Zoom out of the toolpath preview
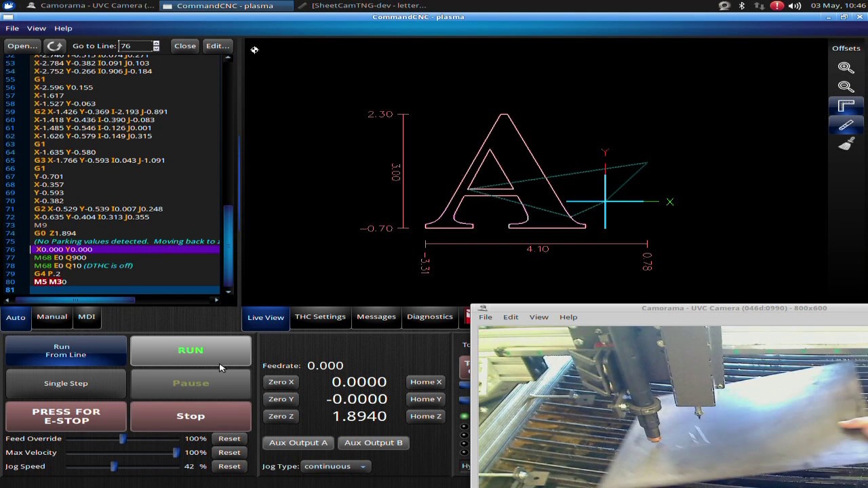This screenshot has width=868, height=488. point(846,87)
